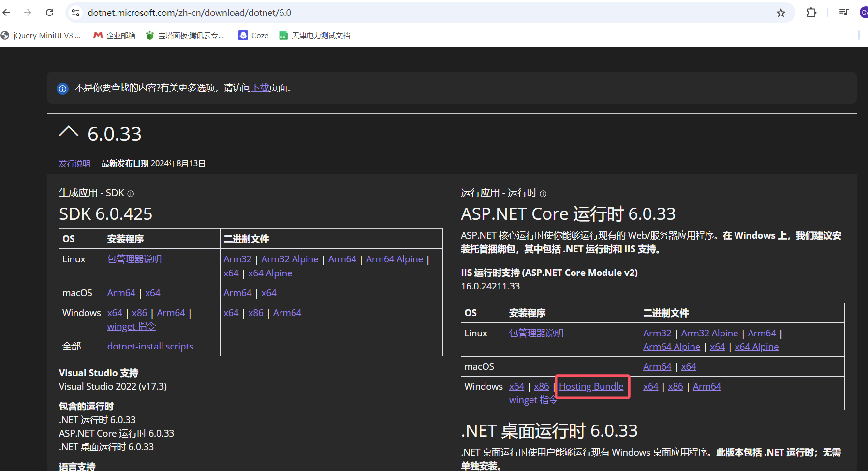Download SDK macOS Arm64 installer

(x=121, y=293)
